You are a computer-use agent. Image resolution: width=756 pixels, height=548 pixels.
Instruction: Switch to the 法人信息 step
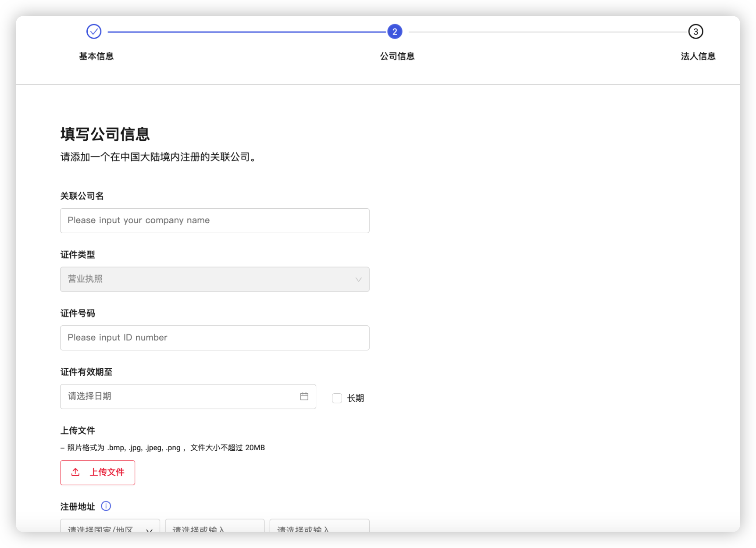coord(698,56)
